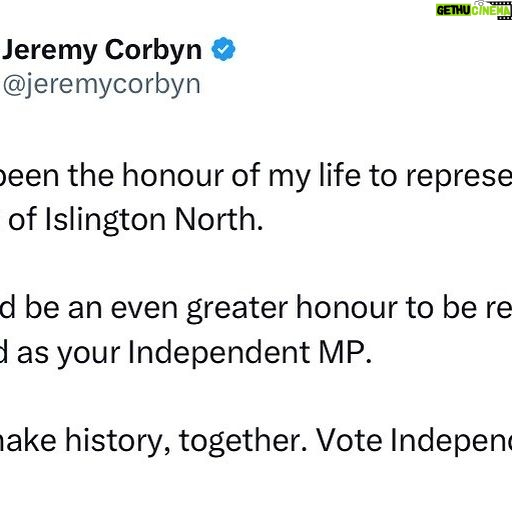The image size is (512, 512).
Task: Click the word "history," in the last line
Action: [x=118, y=442]
